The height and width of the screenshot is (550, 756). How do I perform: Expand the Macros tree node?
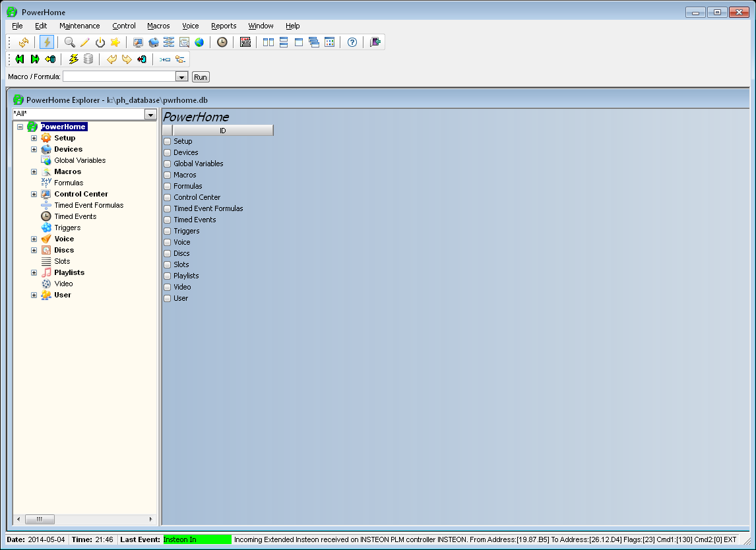[34, 171]
